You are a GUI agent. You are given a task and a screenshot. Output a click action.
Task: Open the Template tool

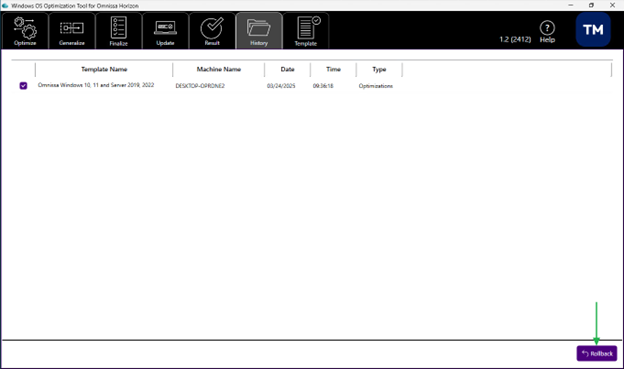click(x=306, y=31)
